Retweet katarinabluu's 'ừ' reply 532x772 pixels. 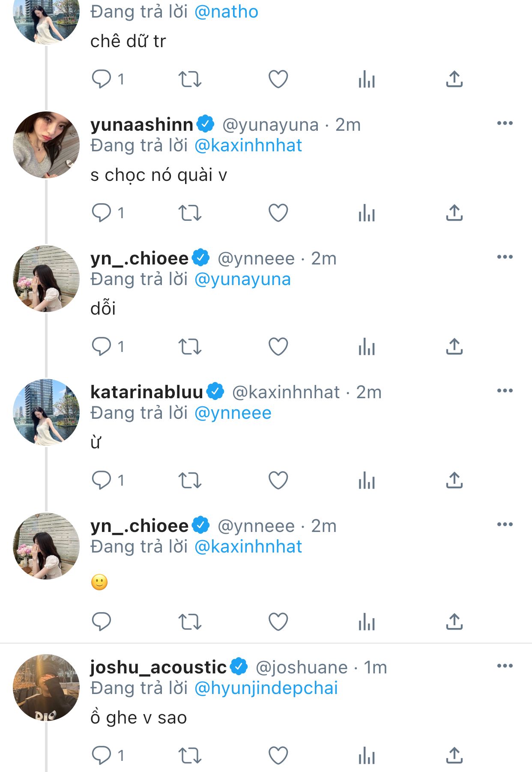(x=190, y=481)
